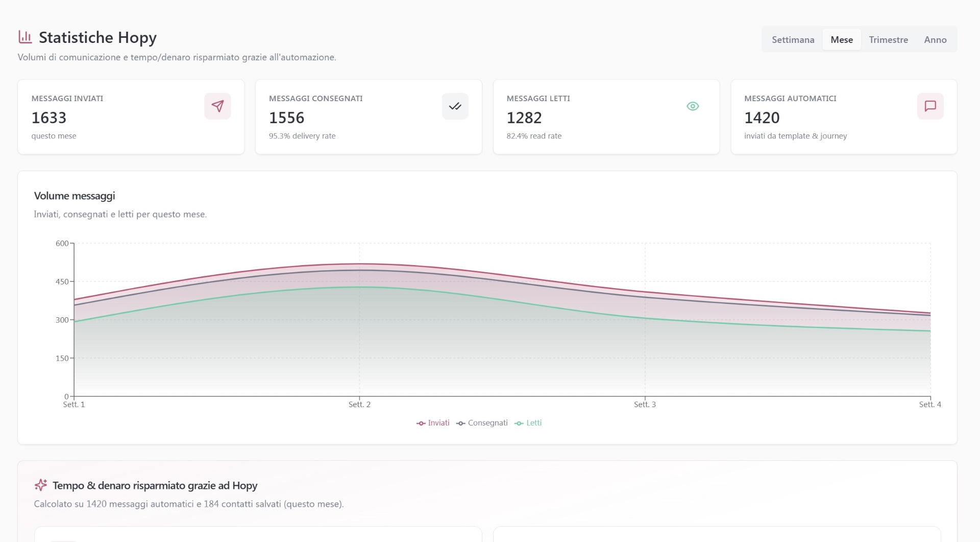
Task: Click the double checkmark icon in Messaggi Consegnati card
Action: (x=455, y=106)
